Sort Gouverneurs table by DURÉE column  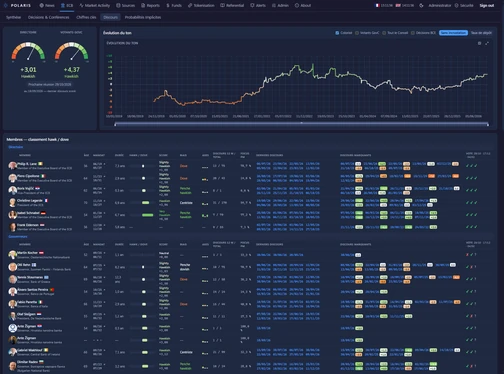coord(119,244)
